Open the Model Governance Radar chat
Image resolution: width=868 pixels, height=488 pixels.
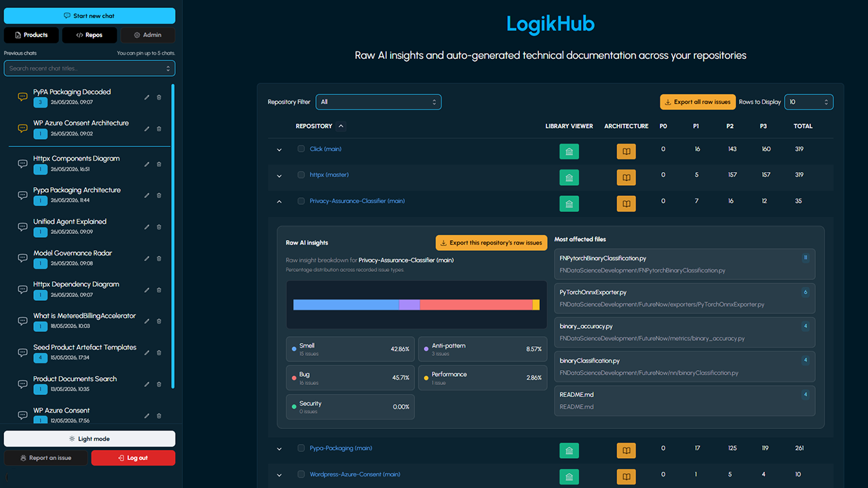73,253
